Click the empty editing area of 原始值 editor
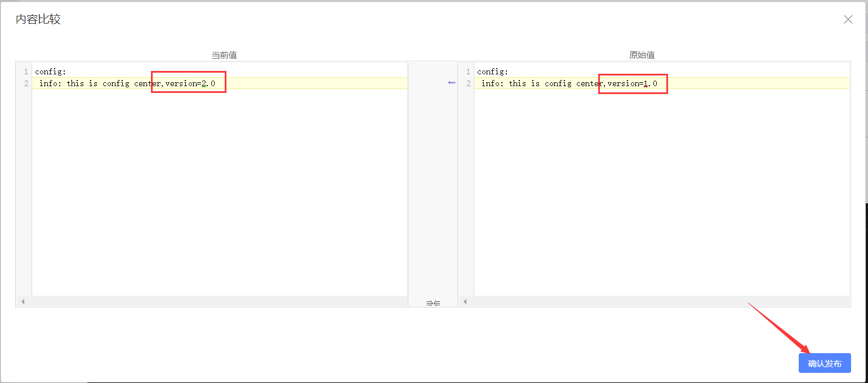The width and height of the screenshot is (868, 383). pos(662,191)
